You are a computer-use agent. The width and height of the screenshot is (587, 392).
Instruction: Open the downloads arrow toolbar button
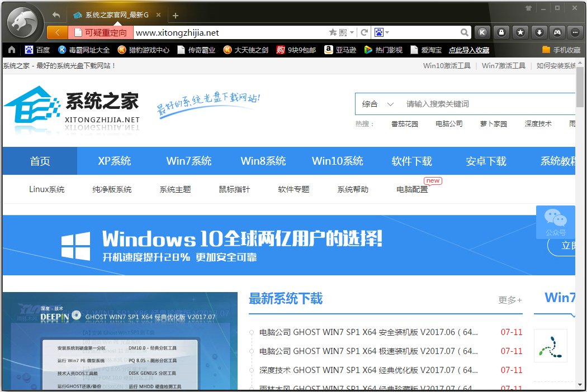tap(539, 32)
